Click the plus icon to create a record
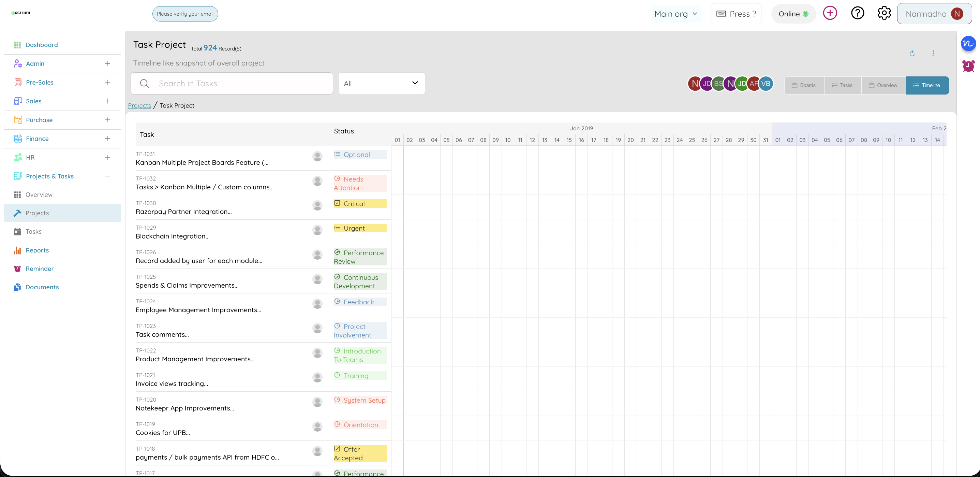 click(x=830, y=13)
